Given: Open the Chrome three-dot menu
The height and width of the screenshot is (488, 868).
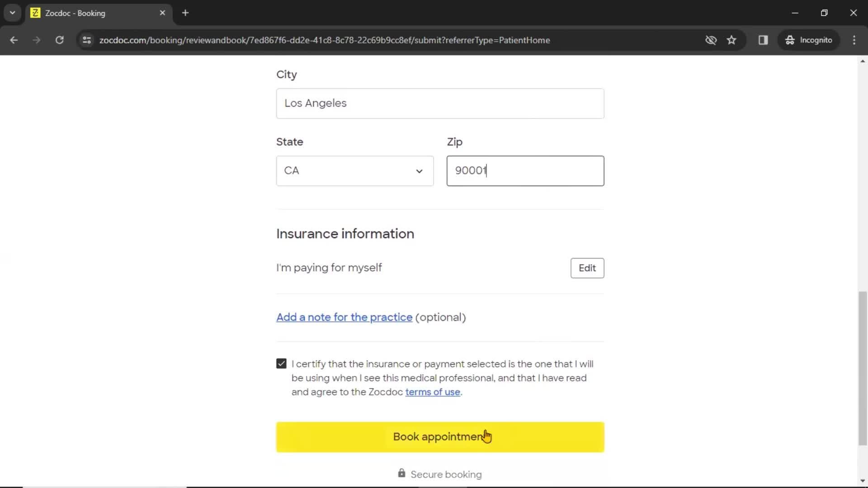Looking at the screenshot, I should click(x=854, y=40).
